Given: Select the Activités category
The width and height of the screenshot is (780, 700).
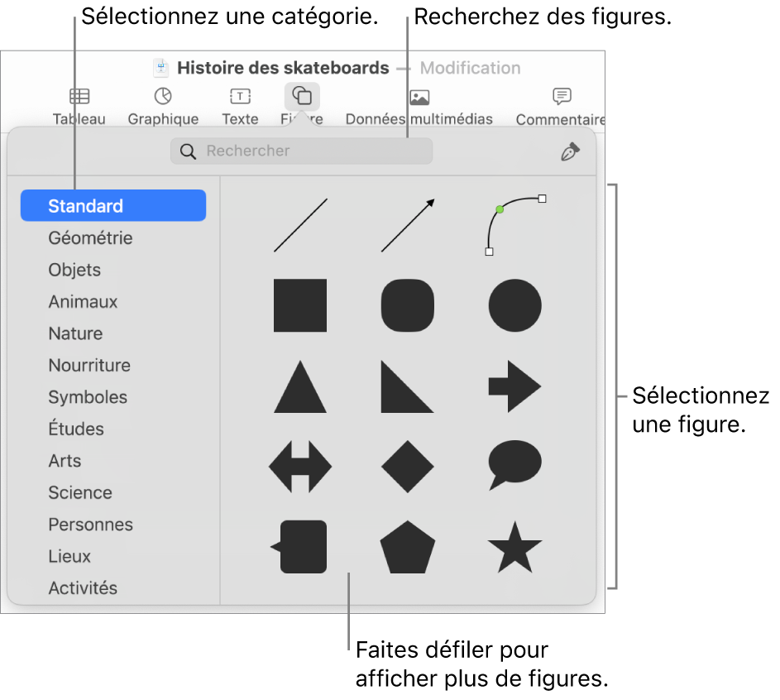Looking at the screenshot, I should pyautogui.click(x=83, y=588).
